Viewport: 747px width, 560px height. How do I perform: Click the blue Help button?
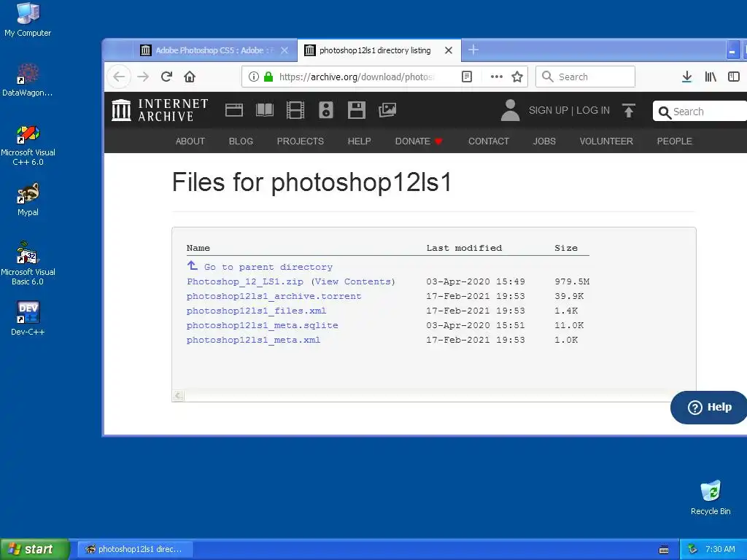(709, 407)
